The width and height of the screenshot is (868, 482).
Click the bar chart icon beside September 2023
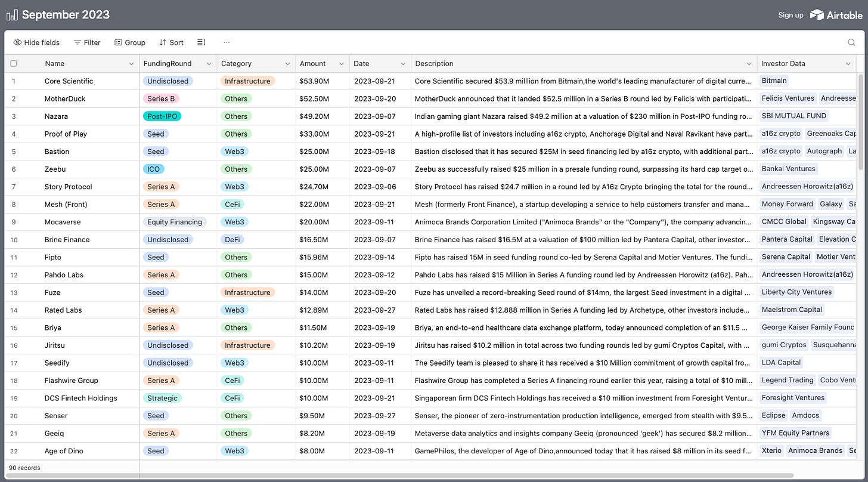[12, 15]
